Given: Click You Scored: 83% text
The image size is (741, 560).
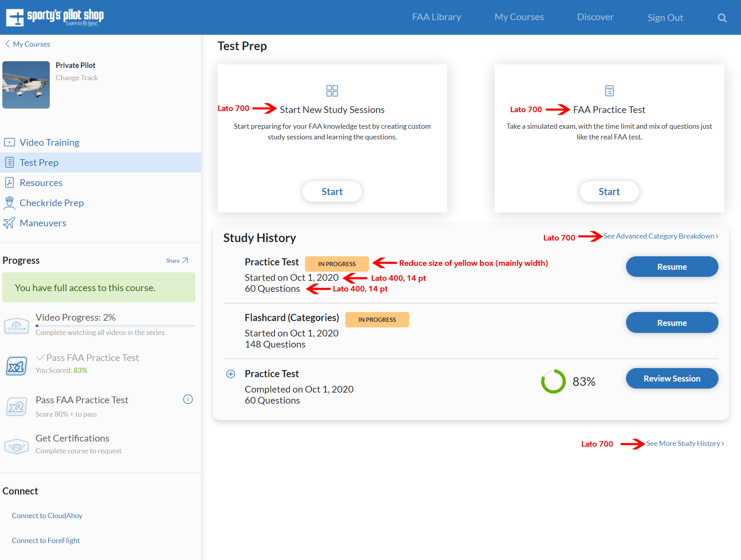Looking at the screenshot, I should point(61,370).
